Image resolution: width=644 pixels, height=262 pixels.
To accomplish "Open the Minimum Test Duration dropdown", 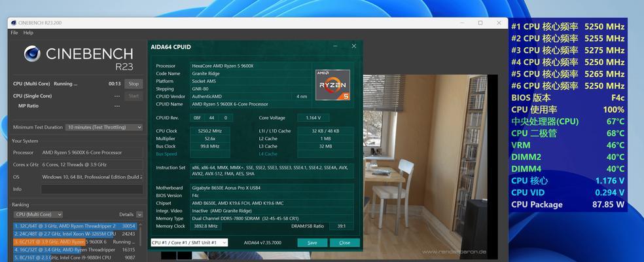I will [x=104, y=128].
